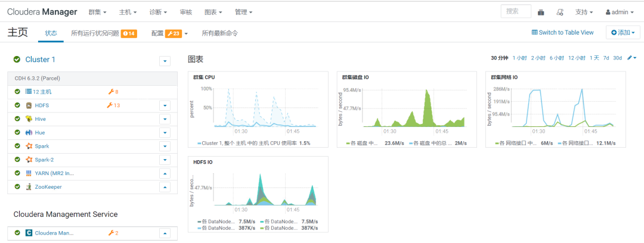Viewport: 644px width, 243px height.
Task: Click the HDFS service icon
Action: 29,105
